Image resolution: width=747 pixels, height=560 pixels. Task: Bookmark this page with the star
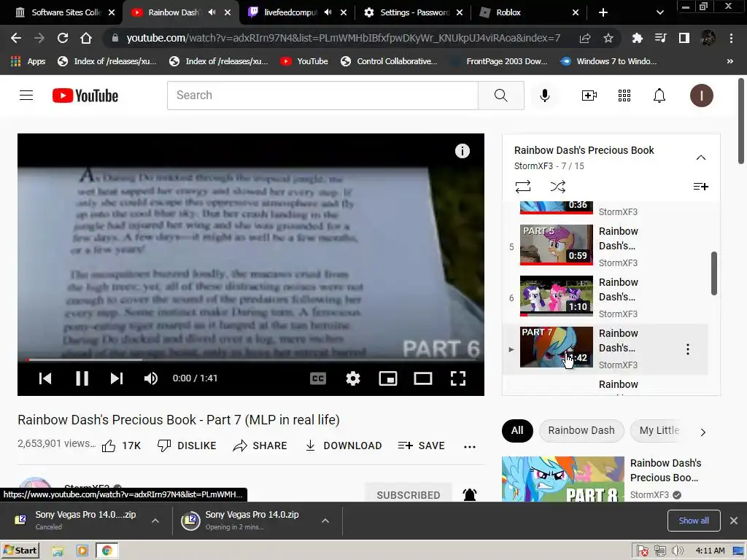coord(608,38)
